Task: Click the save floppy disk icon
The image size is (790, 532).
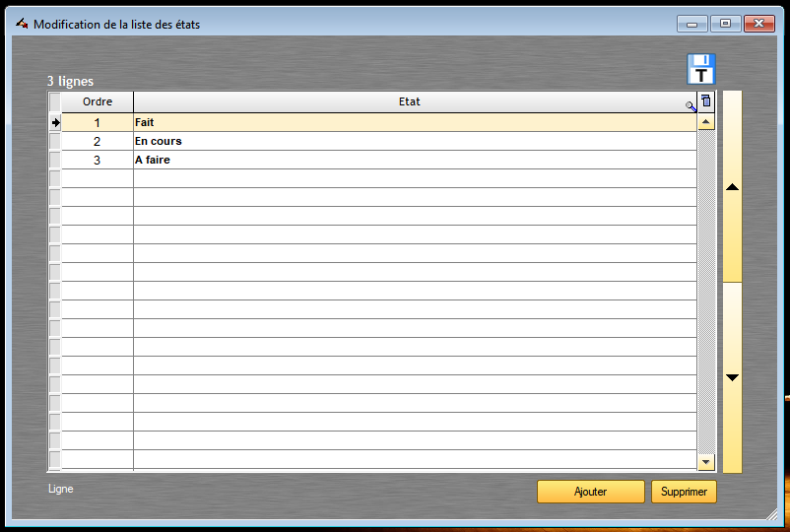Action: coord(700,69)
